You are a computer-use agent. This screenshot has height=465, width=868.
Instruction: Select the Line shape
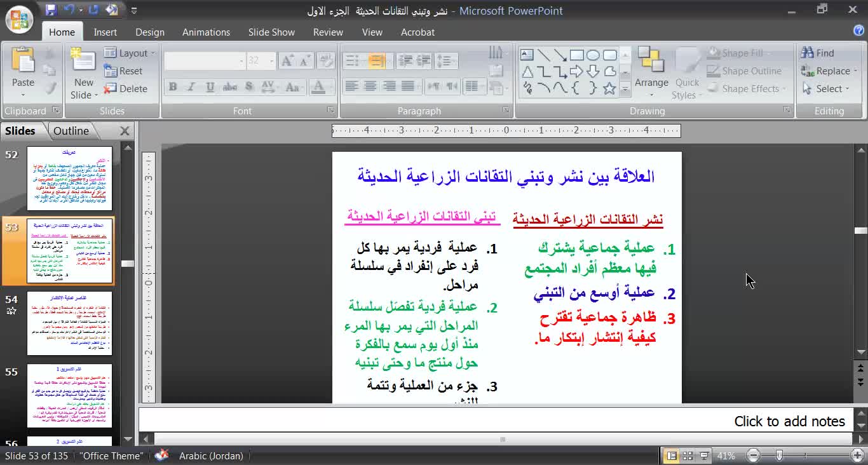[543, 55]
